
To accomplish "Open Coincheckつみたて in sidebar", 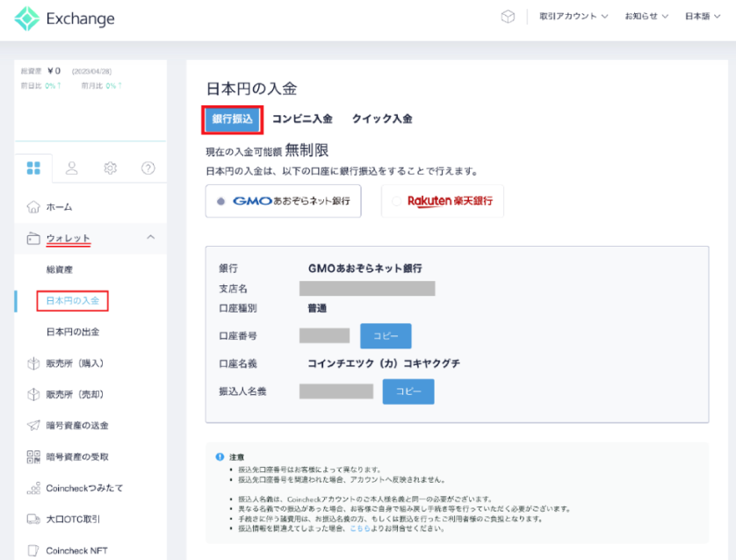I will coord(84,488).
